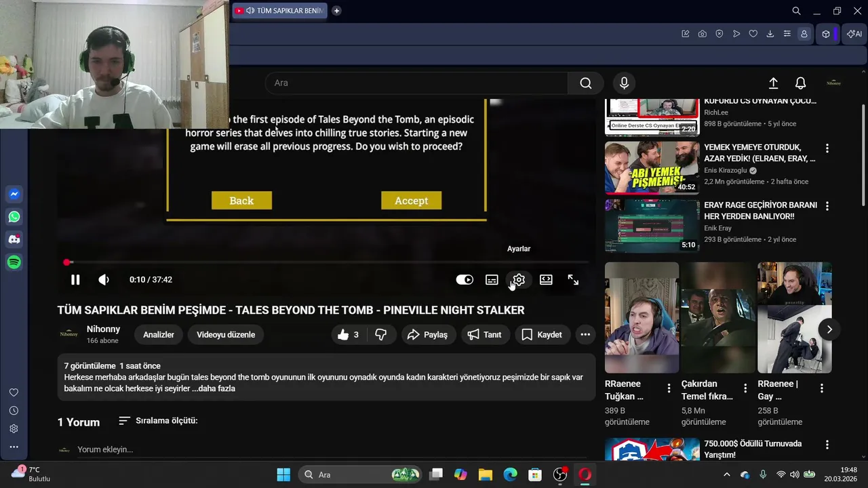Image resolution: width=868 pixels, height=488 pixels.
Task: Click the Paylaş share button
Action: [427, 335]
